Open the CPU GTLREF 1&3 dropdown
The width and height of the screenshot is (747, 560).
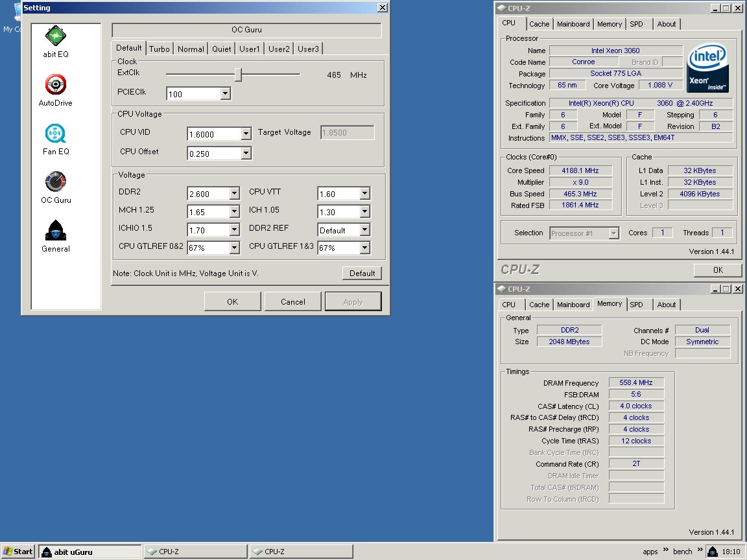pyautogui.click(x=364, y=248)
